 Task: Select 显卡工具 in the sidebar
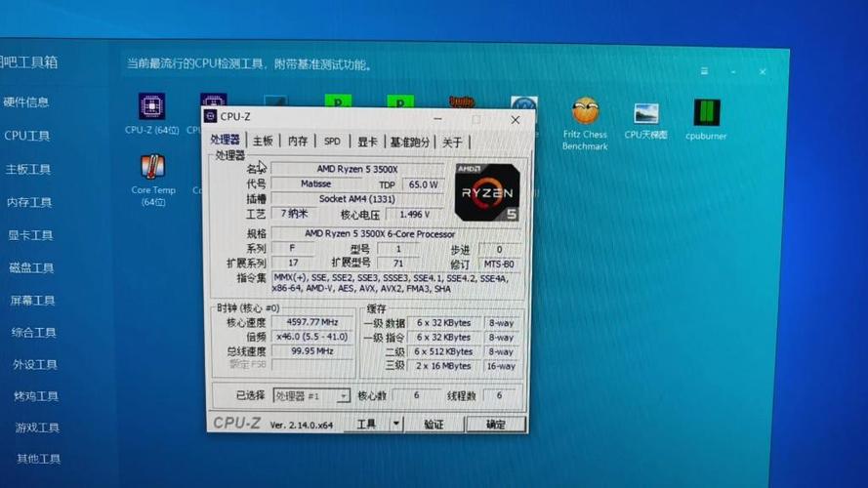[30, 235]
